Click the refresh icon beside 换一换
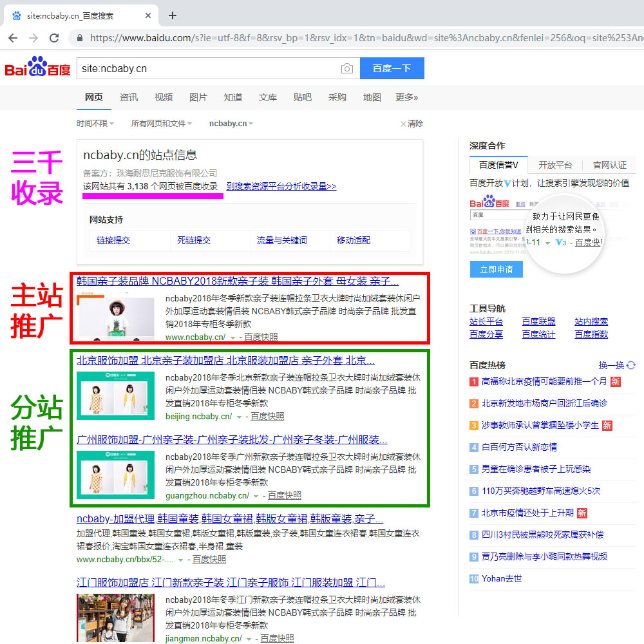 [631, 365]
